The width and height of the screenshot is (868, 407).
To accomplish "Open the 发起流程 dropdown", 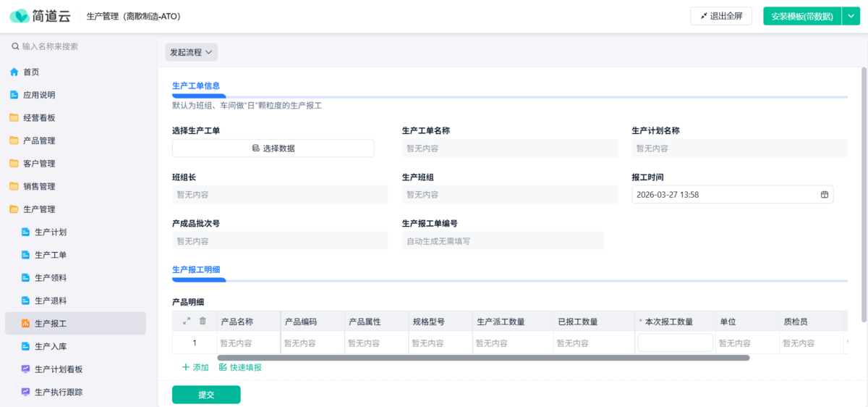I will 191,52.
